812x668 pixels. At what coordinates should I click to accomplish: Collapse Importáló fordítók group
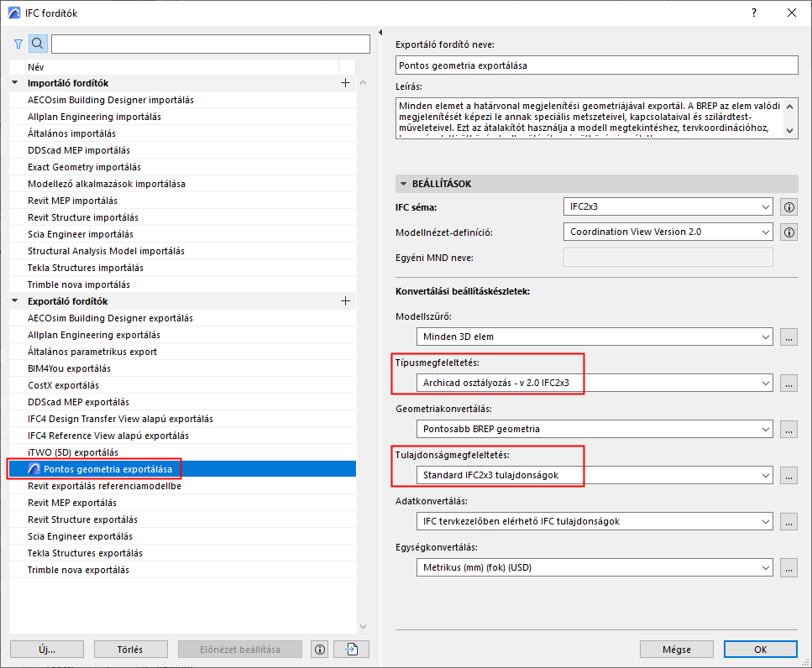click(15, 83)
